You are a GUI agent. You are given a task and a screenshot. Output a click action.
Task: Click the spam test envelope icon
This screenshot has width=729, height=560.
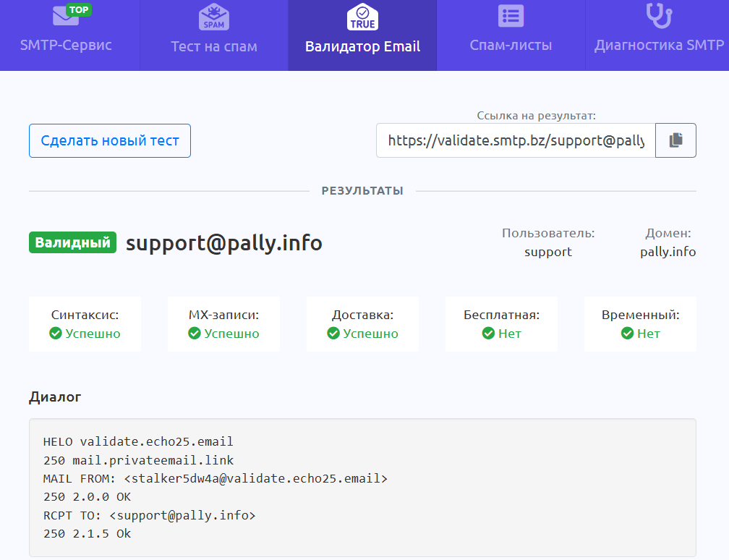pyautogui.click(x=213, y=17)
